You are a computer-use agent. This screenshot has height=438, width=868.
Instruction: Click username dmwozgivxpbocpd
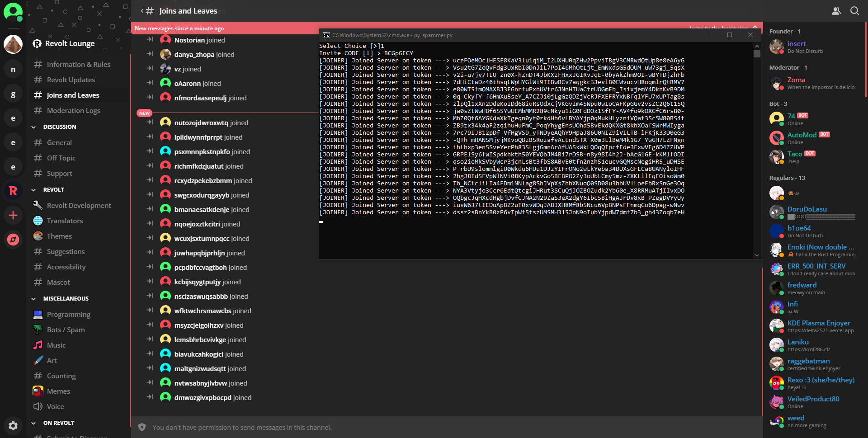(x=203, y=397)
